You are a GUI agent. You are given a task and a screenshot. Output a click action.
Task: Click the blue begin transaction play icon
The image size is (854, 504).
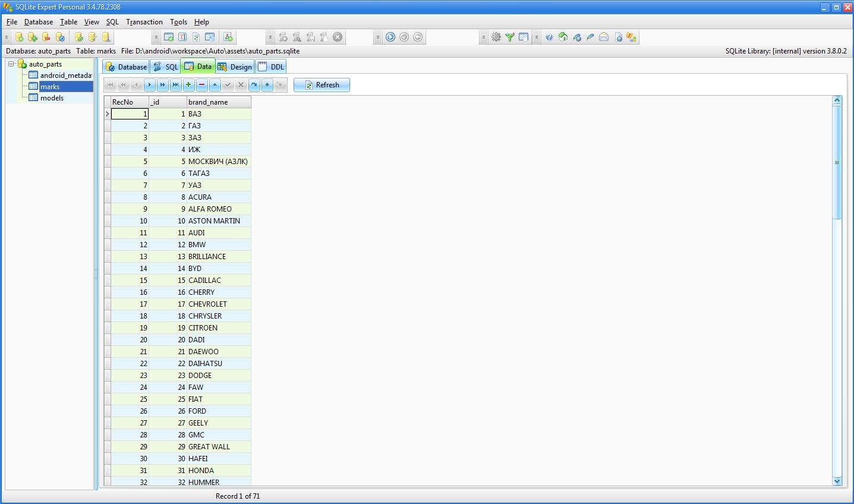click(390, 37)
